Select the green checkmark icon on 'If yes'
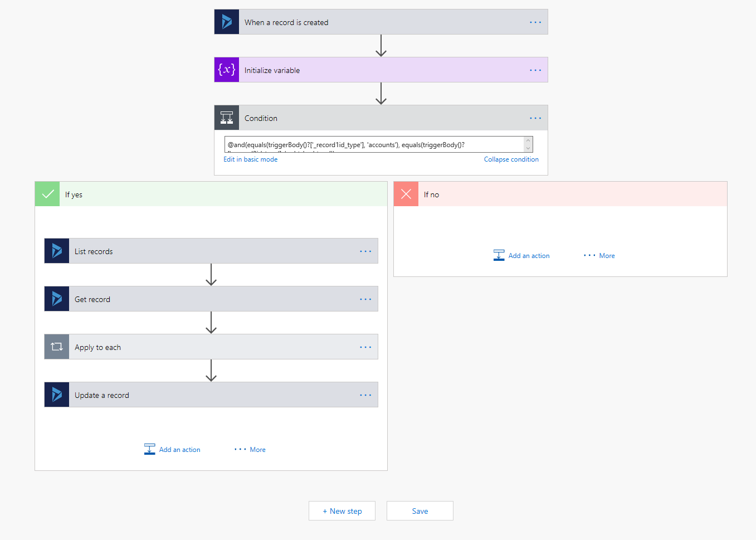 47,193
